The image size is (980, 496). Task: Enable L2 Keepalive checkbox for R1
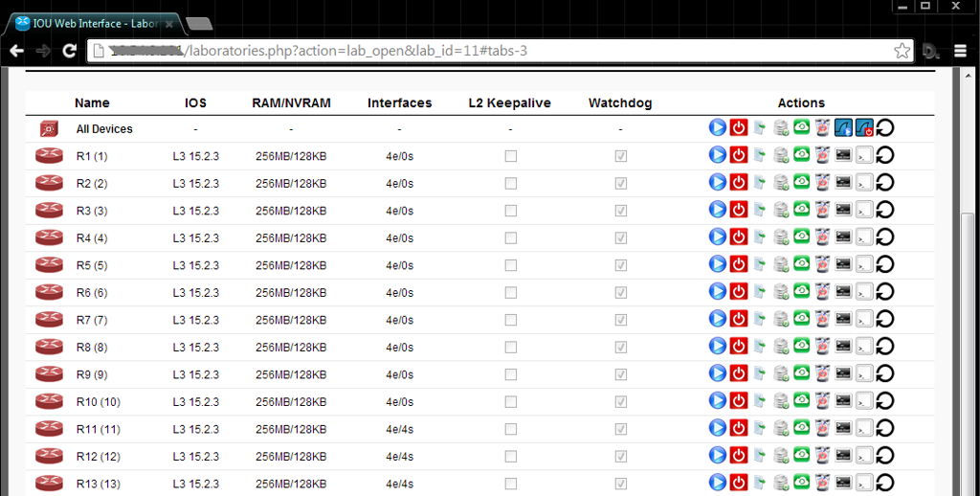[x=511, y=156]
